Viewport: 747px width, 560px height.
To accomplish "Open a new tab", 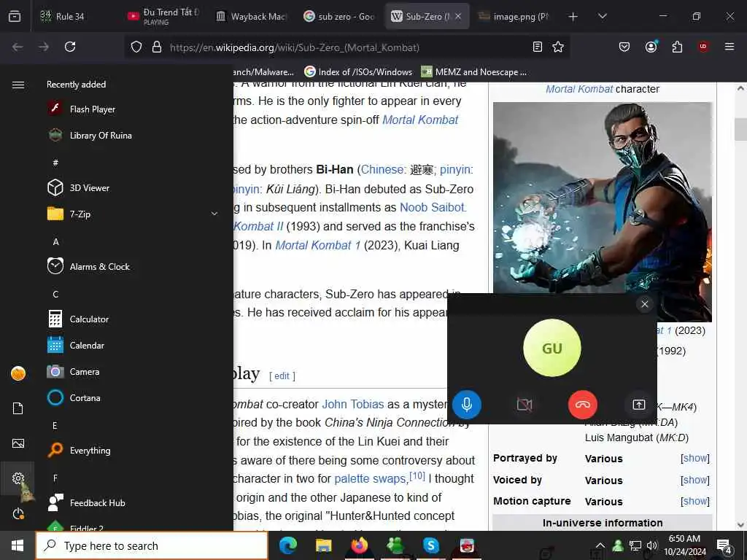I will [573, 17].
